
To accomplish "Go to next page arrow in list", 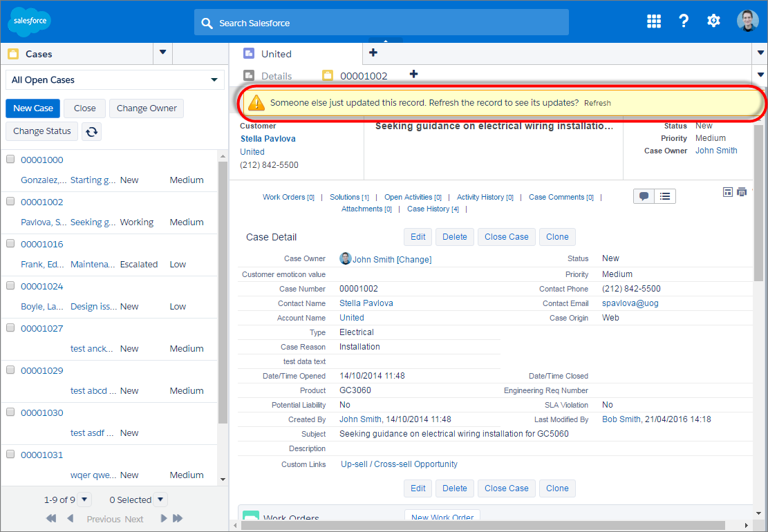I will pyautogui.click(x=164, y=518).
